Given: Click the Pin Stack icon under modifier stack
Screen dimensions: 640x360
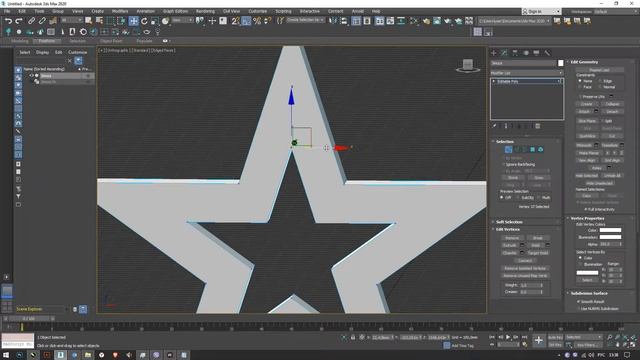Looking at the screenshot, I should coord(494,126).
